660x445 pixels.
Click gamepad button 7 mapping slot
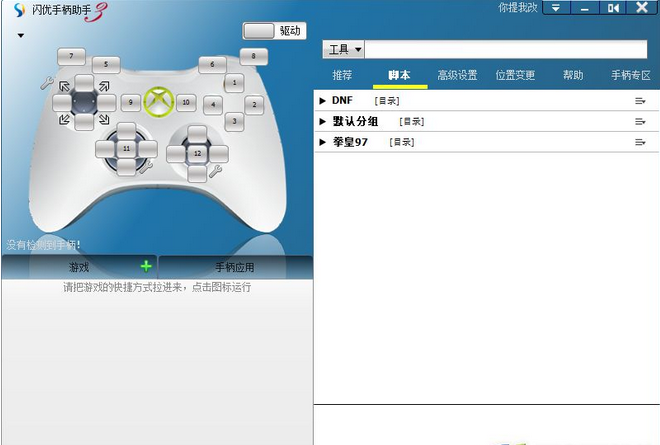71,56
